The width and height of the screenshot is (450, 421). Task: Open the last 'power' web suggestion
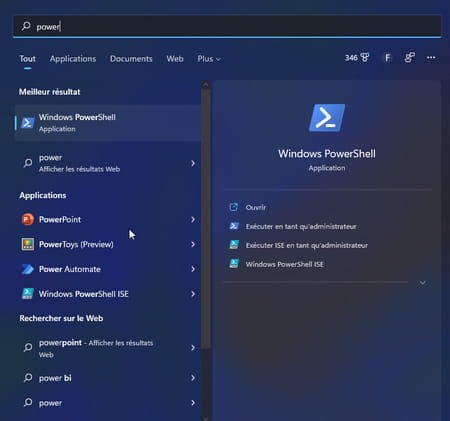point(107,403)
